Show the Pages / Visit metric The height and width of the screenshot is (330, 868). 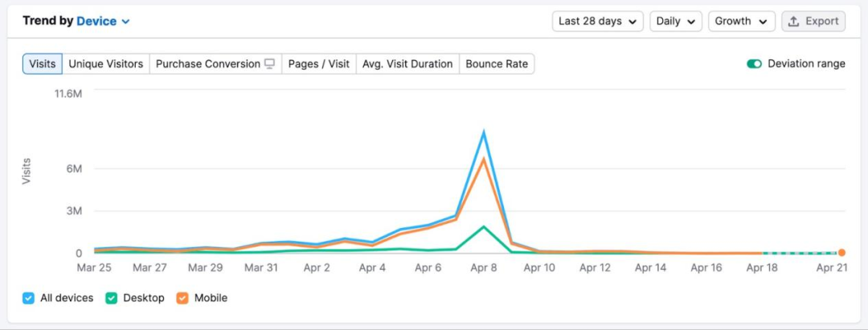[x=318, y=64]
